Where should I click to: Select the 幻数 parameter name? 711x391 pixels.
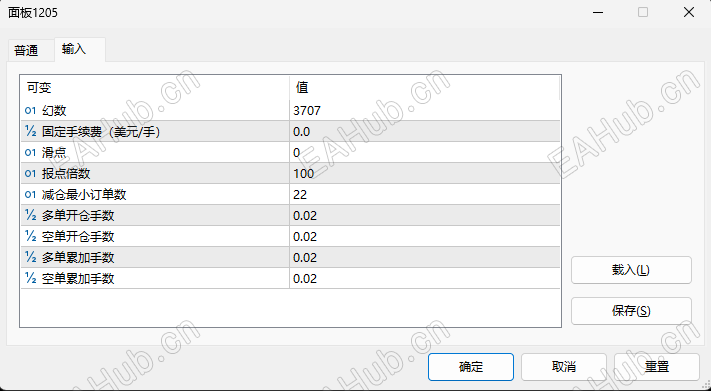[54, 110]
